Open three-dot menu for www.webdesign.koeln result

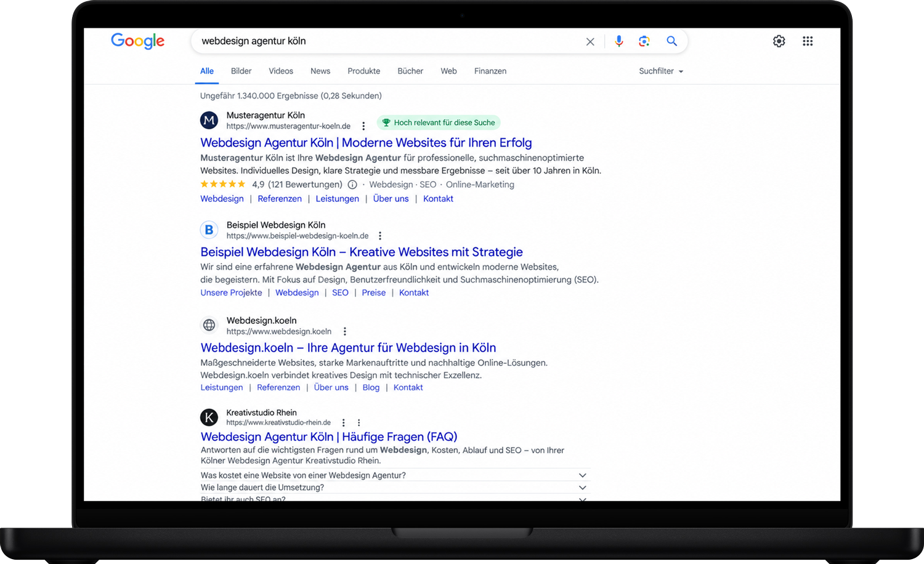(x=345, y=331)
